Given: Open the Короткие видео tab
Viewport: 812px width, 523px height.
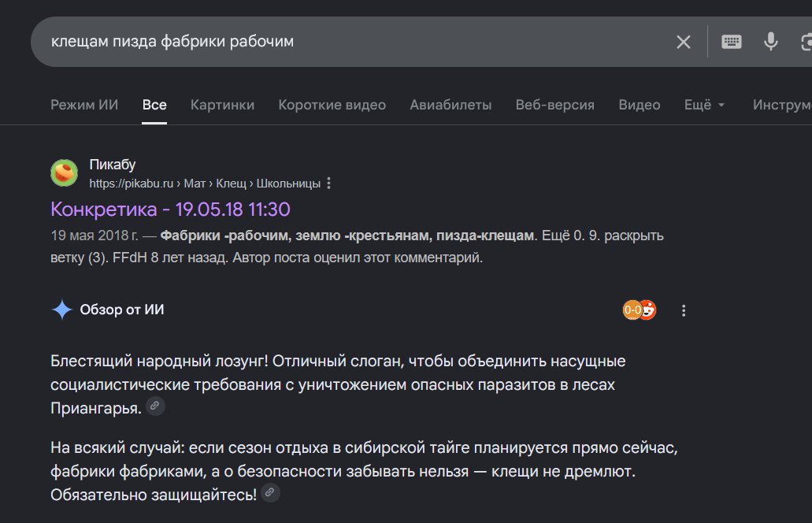Looking at the screenshot, I should tap(332, 105).
